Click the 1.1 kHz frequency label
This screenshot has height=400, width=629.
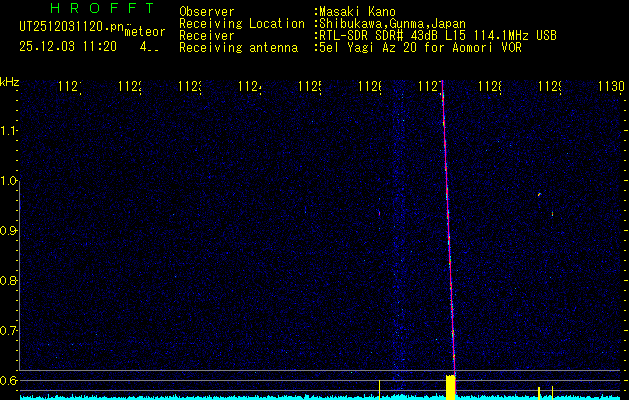9,130
